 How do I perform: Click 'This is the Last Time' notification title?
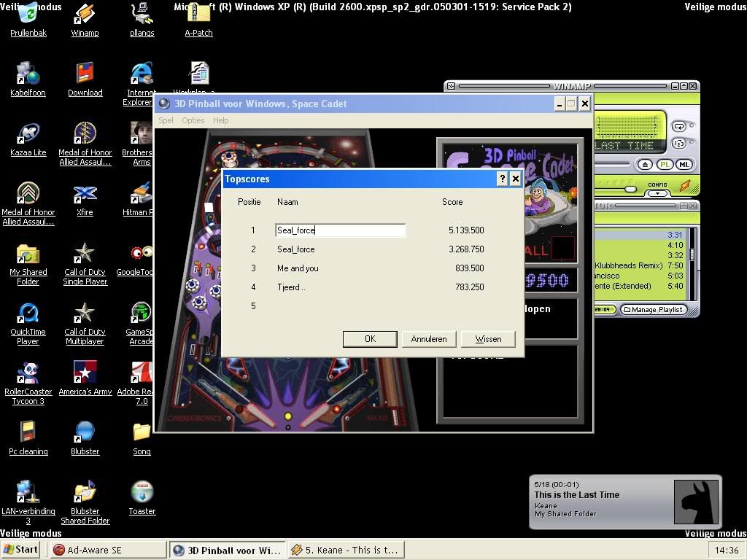pyautogui.click(x=577, y=495)
